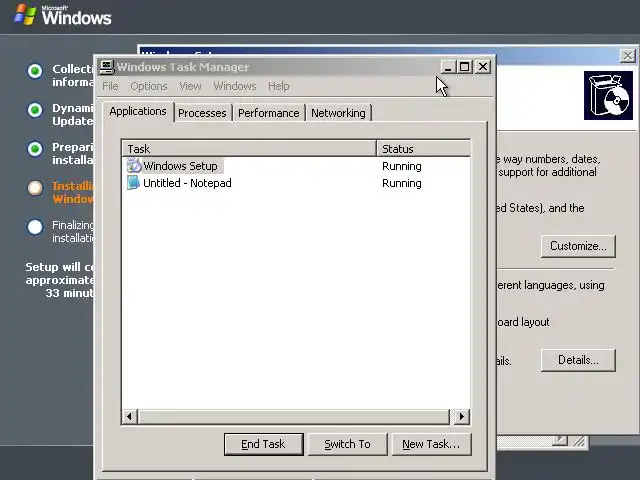Screen dimensions: 640x480
Task: Switch to the Performance tab
Action: pos(269,113)
